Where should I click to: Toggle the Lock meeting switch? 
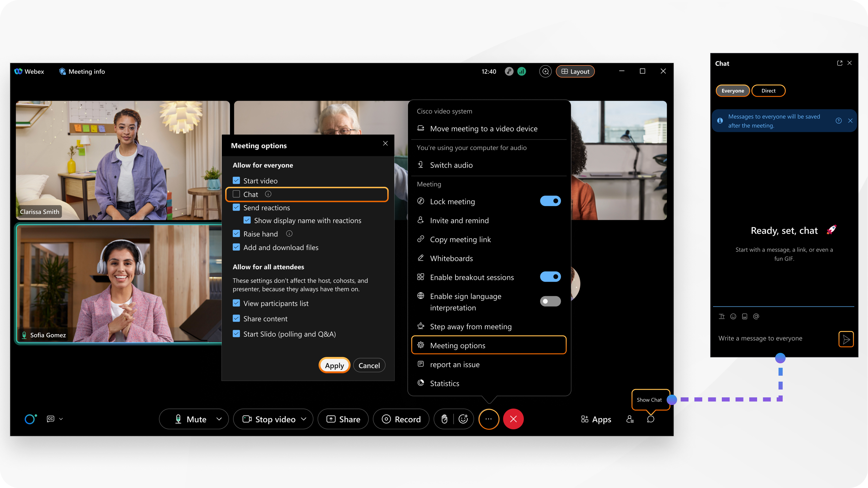coord(549,201)
